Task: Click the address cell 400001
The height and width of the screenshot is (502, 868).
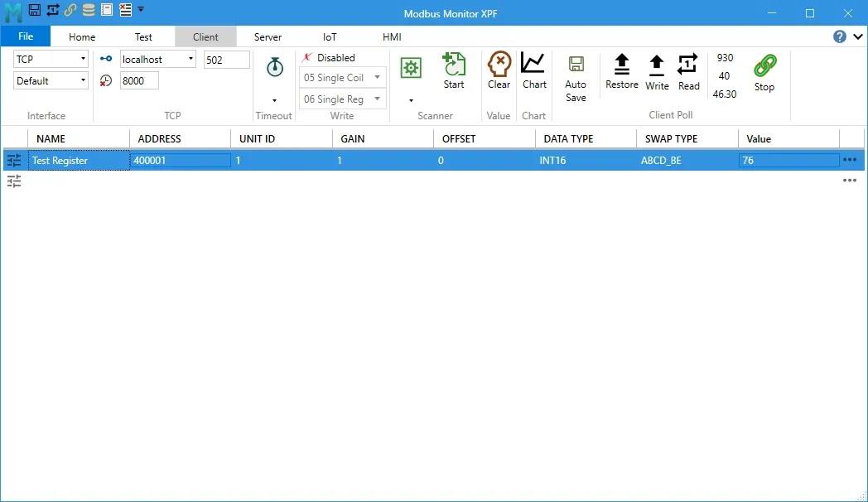Action: pyautogui.click(x=181, y=161)
